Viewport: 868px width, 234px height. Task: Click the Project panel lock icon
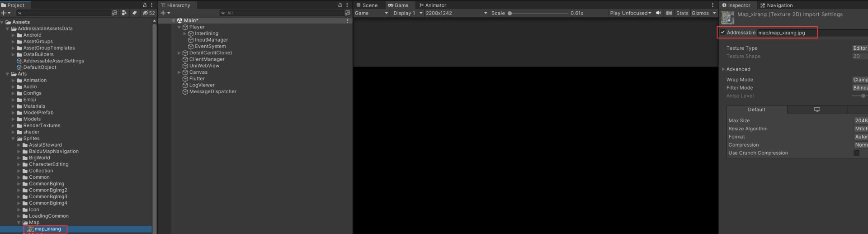[145, 5]
